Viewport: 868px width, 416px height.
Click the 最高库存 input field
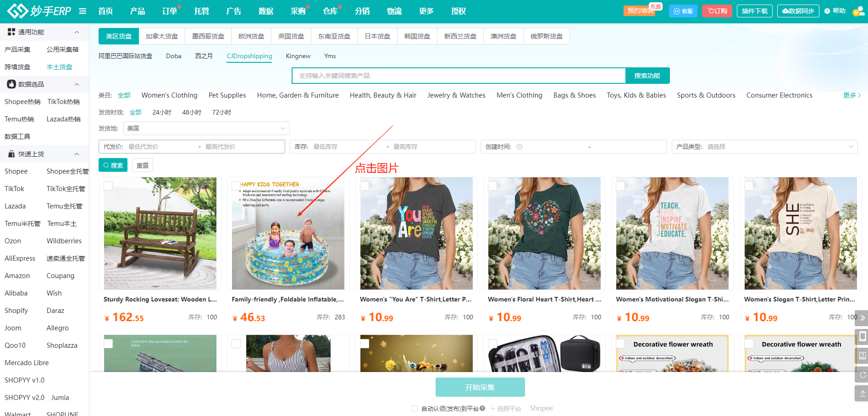pyautogui.click(x=431, y=147)
